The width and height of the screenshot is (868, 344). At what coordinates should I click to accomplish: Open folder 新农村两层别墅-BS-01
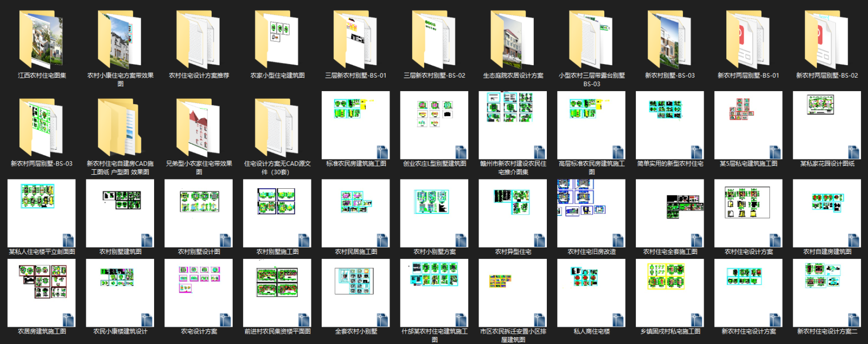(x=749, y=39)
